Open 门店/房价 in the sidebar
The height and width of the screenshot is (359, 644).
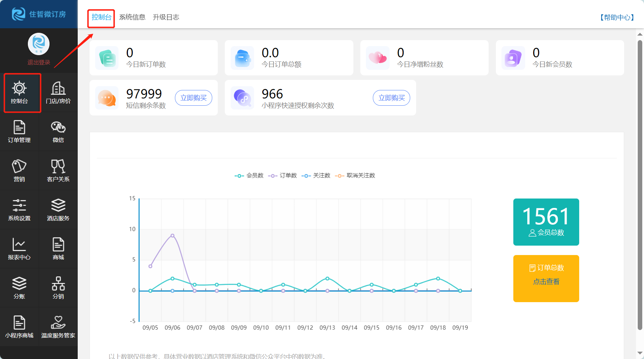[58, 92]
